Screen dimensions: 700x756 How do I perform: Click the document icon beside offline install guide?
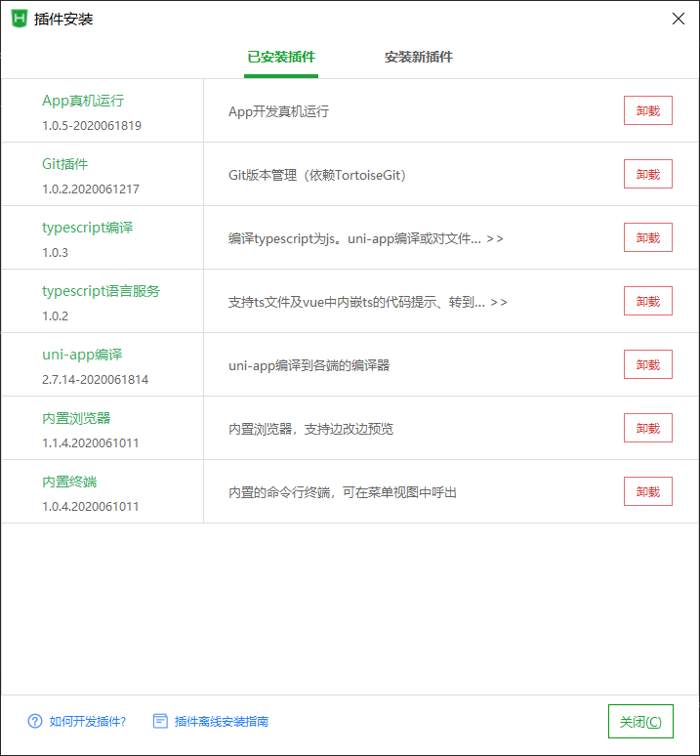[x=160, y=721]
